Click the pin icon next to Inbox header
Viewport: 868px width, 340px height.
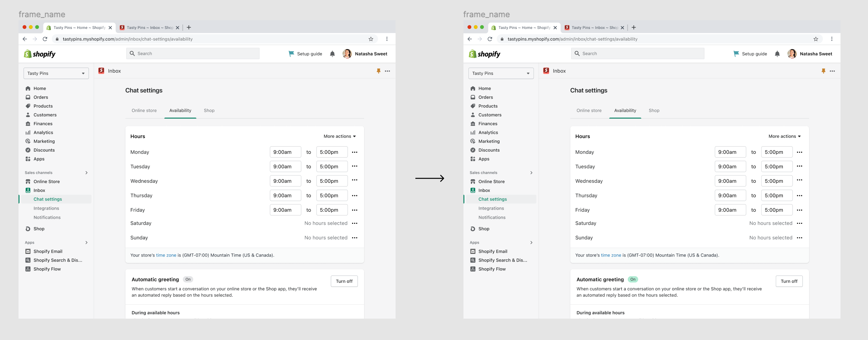tap(378, 71)
